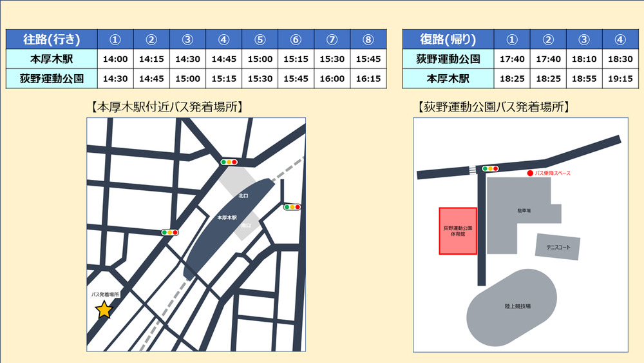Click the traffic light right of 南口
Viewport: 644px width, 363px height.
click(x=292, y=207)
